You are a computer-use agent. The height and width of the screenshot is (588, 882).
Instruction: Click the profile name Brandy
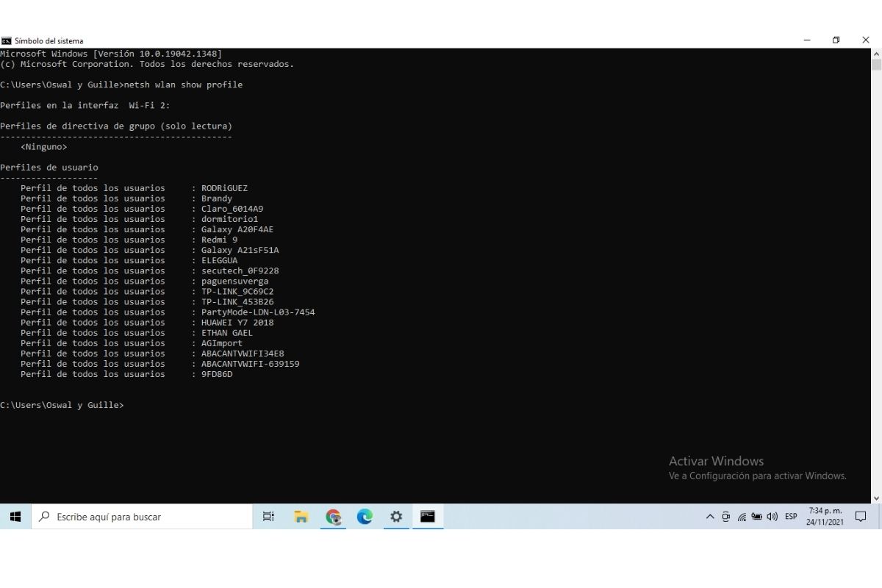[x=217, y=198]
